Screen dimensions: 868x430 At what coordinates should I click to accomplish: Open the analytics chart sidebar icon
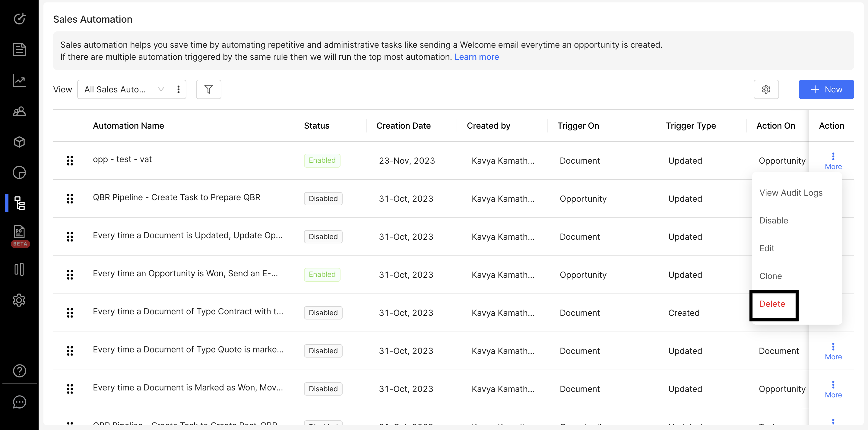click(19, 80)
